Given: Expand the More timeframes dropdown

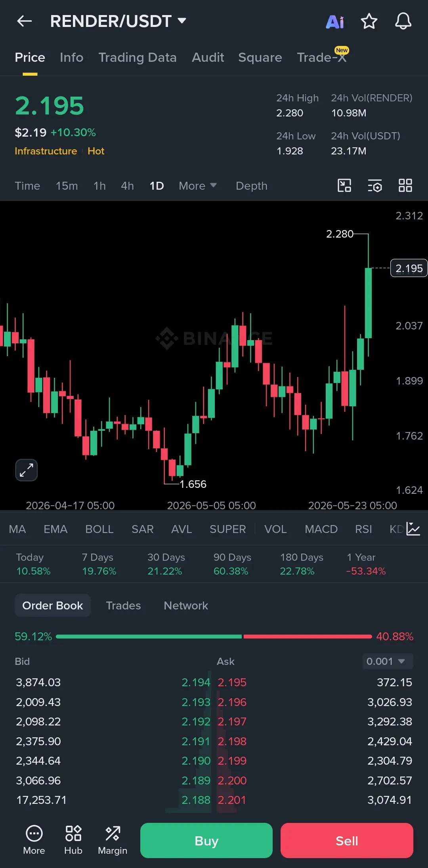Looking at the screenshot, I should point(197,186).
